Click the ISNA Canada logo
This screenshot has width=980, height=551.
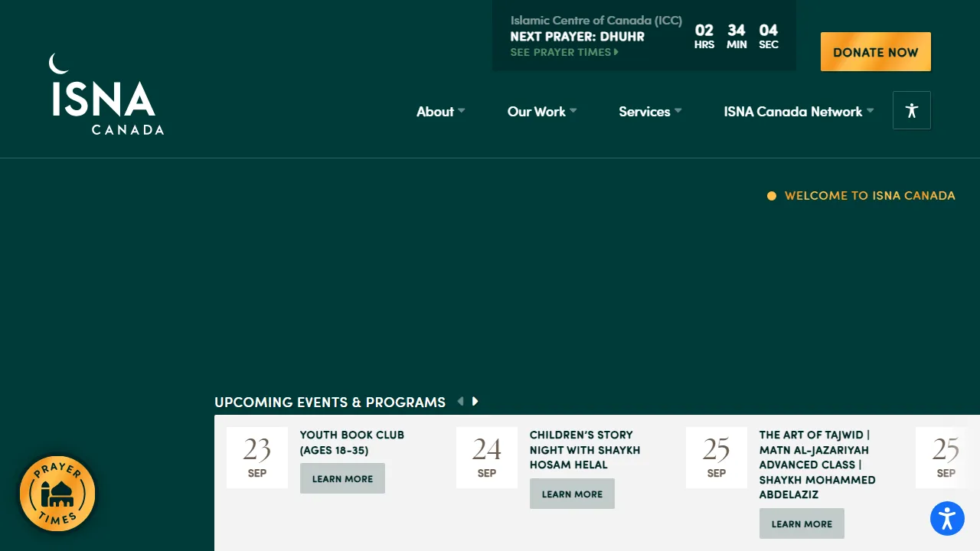[x=106, y=94]
